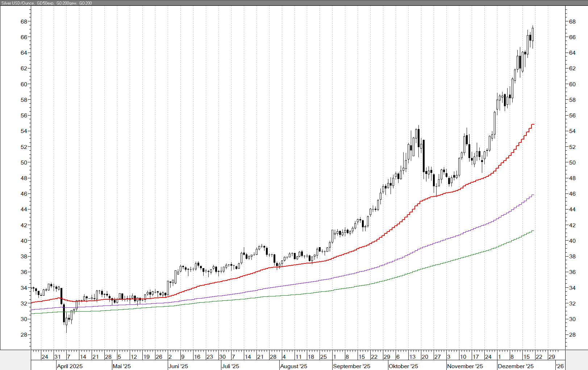Select Dezember '25 on the time axis
Viewport: 588px width, 370px height.
point(516,366)
